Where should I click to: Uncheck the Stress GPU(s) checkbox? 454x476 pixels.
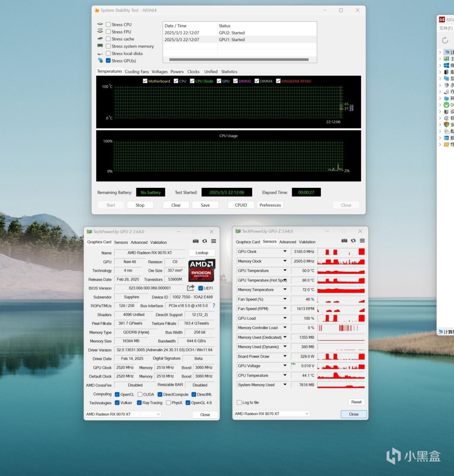pyautogui.click(x=108, y=61)
